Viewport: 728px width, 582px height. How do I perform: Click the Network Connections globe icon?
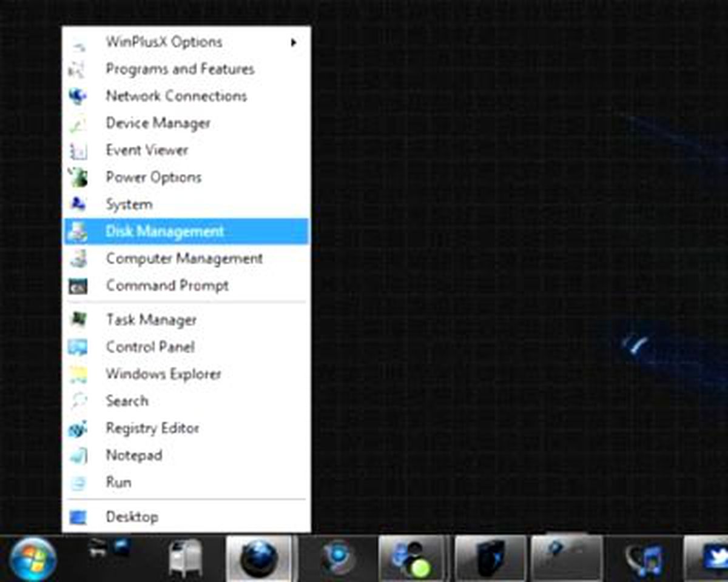click(x=78, y=96)
